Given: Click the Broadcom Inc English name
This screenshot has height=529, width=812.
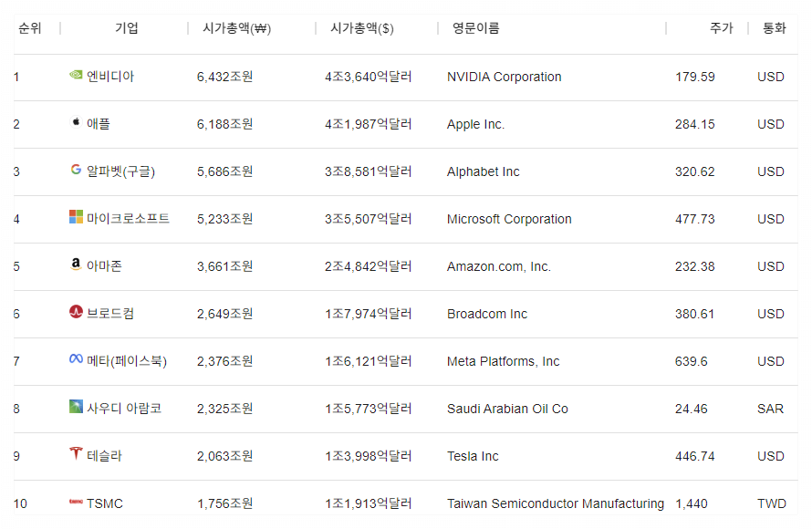Looking at the screenshot, I should point(487,314).
